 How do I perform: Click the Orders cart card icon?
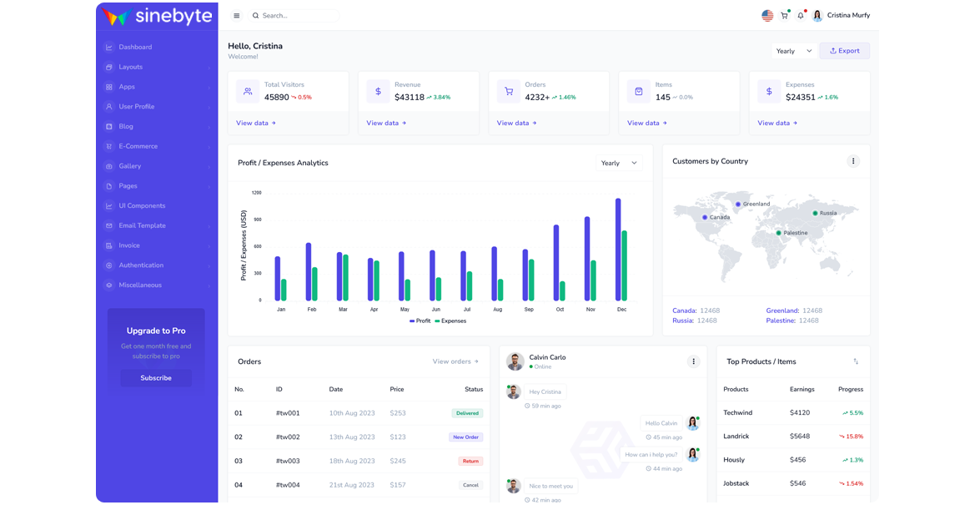click(x=509, y=92)
